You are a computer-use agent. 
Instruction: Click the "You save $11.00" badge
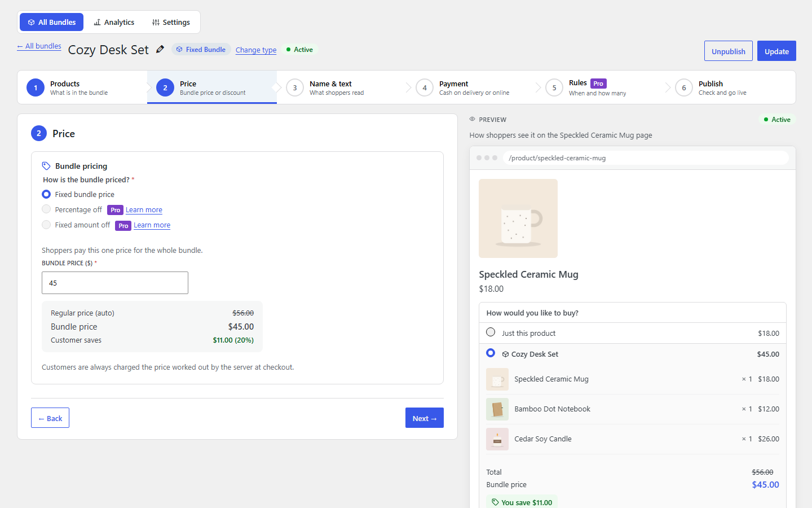point(522,502)
